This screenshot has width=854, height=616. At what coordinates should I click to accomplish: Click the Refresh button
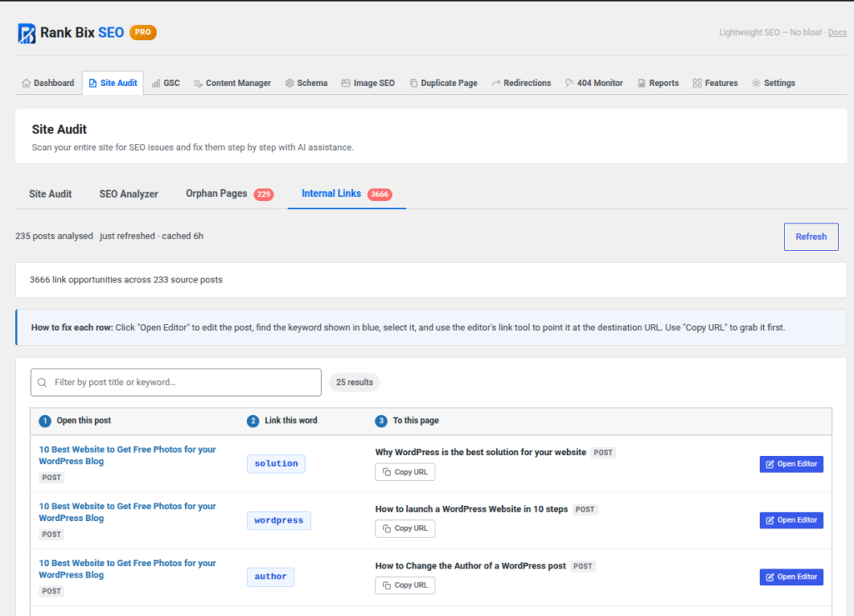click(811, 237)
